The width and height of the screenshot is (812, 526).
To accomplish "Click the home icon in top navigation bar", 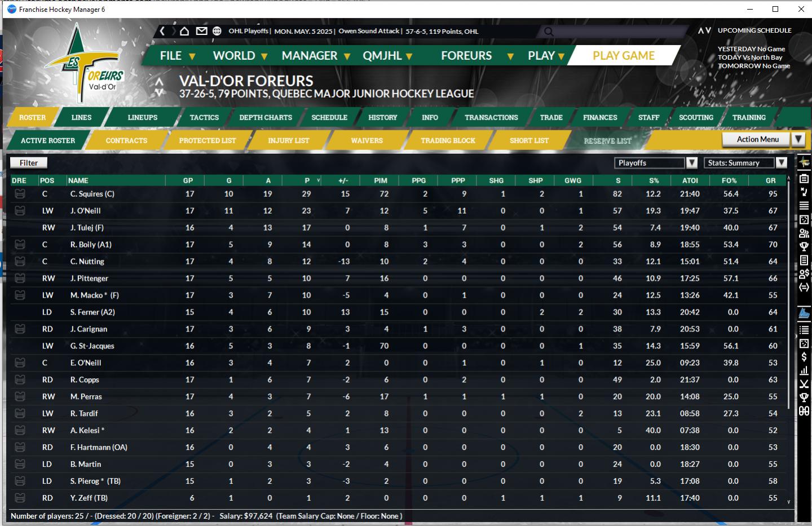I will click(x=184, y=31).
